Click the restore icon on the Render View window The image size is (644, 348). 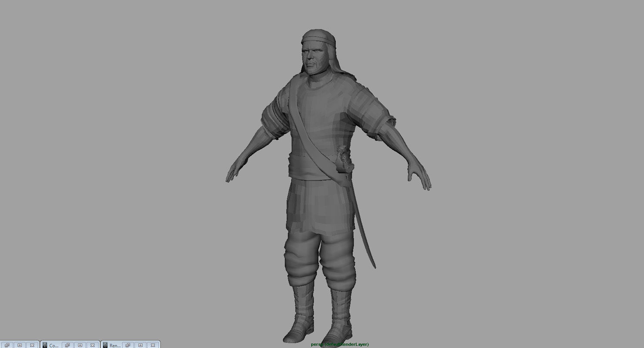(127, 345)
